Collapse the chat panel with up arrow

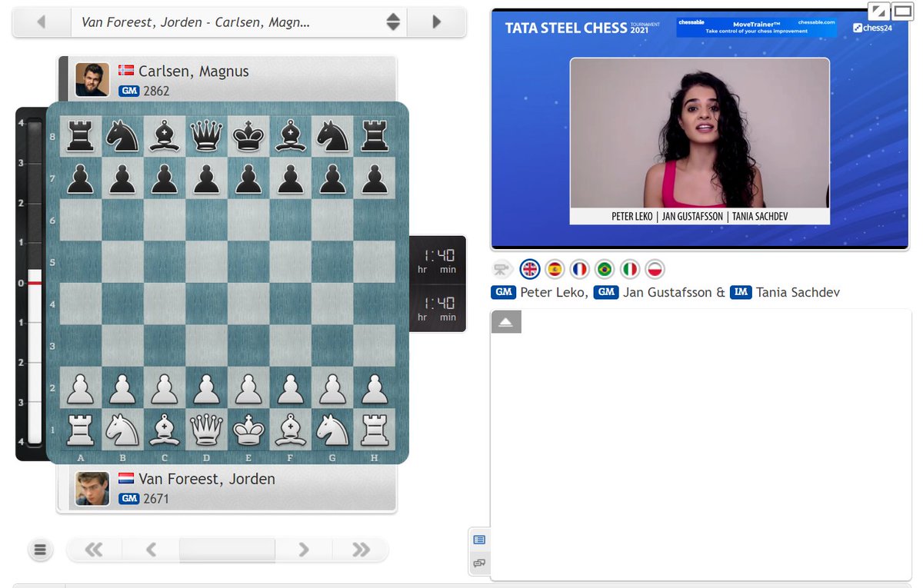pos(506,322)
